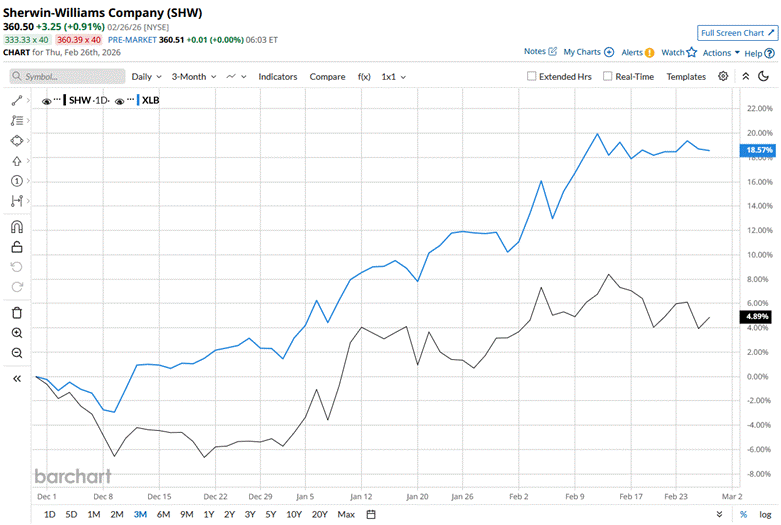Add to My Charts plus icon
This screenshot has width=781, height=525.
(x=609, y=52)
